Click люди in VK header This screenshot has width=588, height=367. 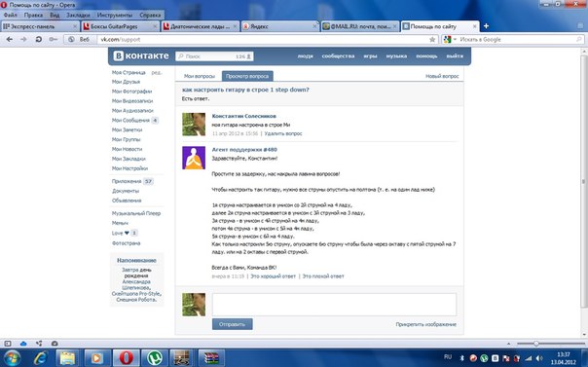pos(305,55)
